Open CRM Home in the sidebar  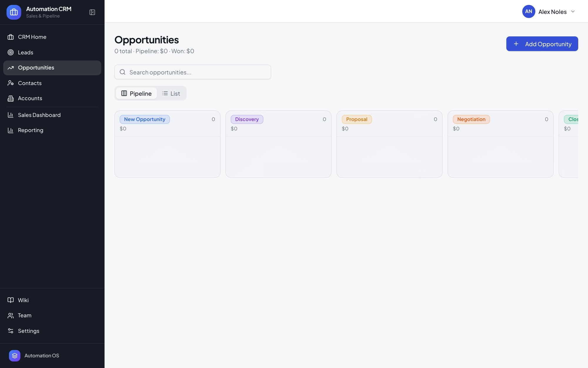[52, 37]
